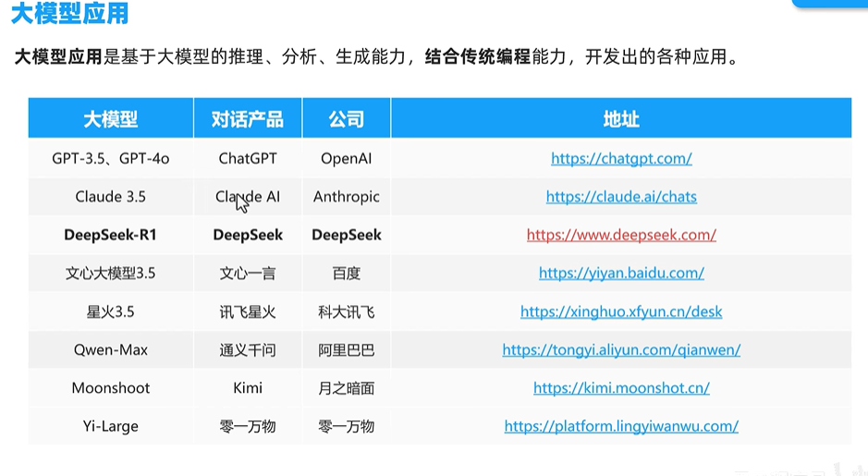
Task: Click the 大模型 column header
Action: coord(111,118)
